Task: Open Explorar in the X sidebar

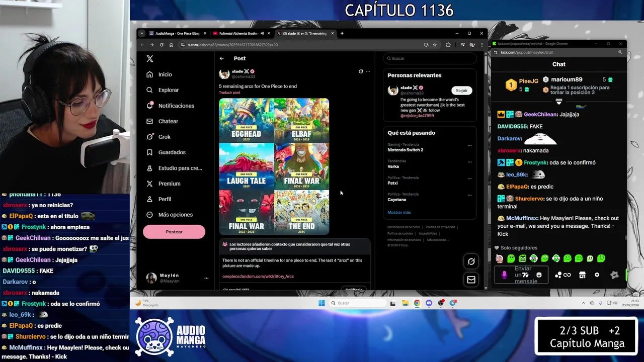Action: click(x=163, y=90)
